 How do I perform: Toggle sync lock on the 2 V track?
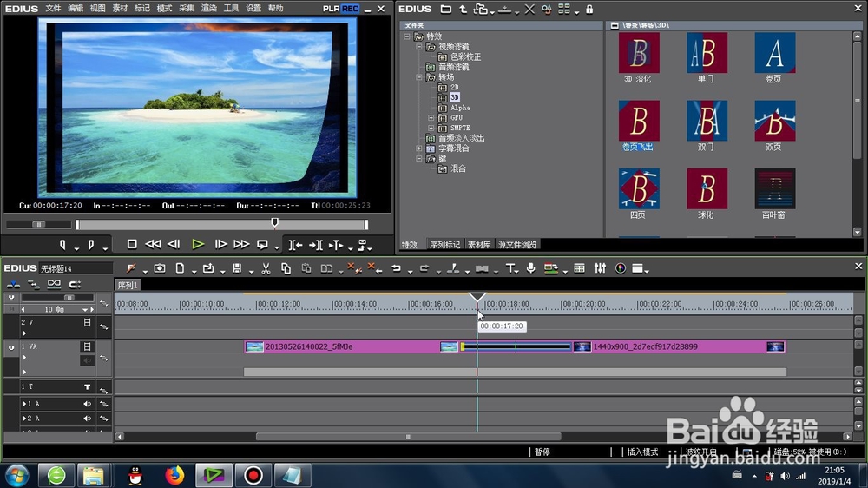103,326
